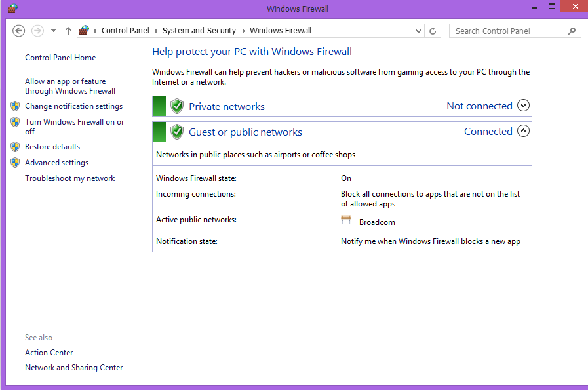Click the green shield icon for Private networks
This screenshot has height=390, width=588.
pos(177,106)
